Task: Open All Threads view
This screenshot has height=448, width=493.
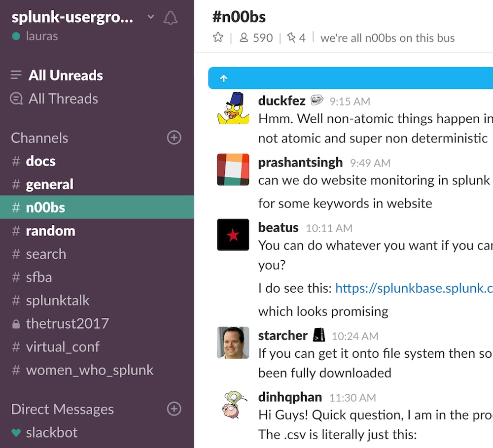Action: tap(63, 99)
